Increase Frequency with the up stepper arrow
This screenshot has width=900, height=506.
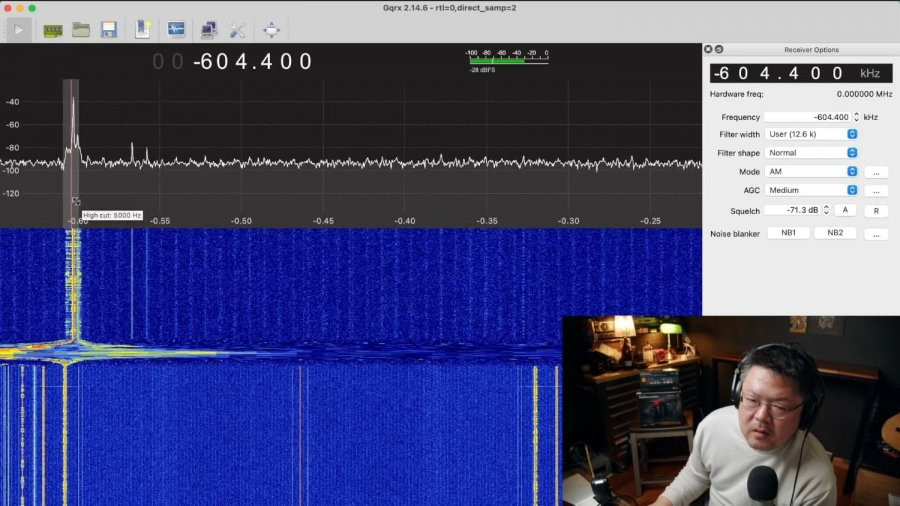click(856, 114)
